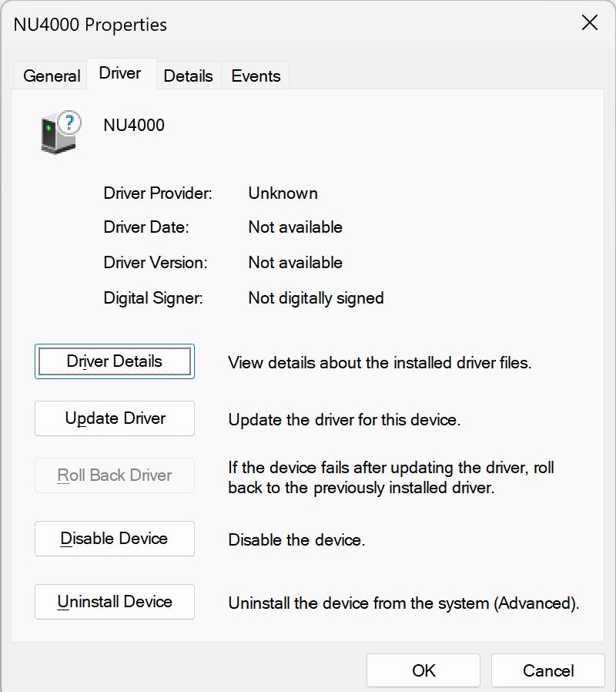Viewport: 616px width, 692px height.
Task: Switch to the General tab
Action: click(x=51, y=76)
